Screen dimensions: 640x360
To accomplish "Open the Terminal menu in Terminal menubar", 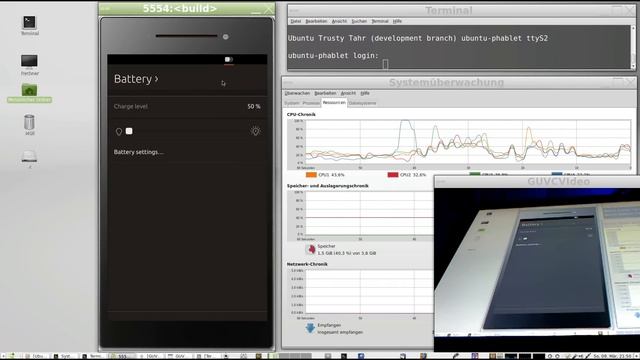I will [380, 21].
